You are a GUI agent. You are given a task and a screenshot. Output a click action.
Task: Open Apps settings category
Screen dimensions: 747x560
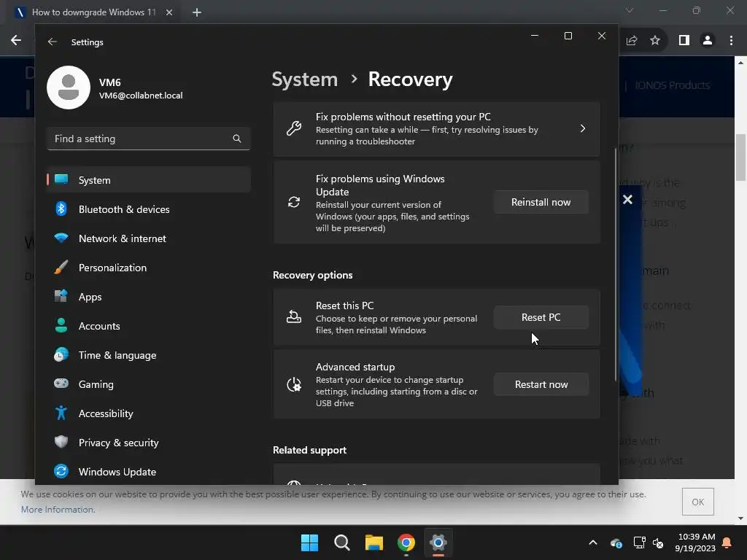[x=149, y=297]
